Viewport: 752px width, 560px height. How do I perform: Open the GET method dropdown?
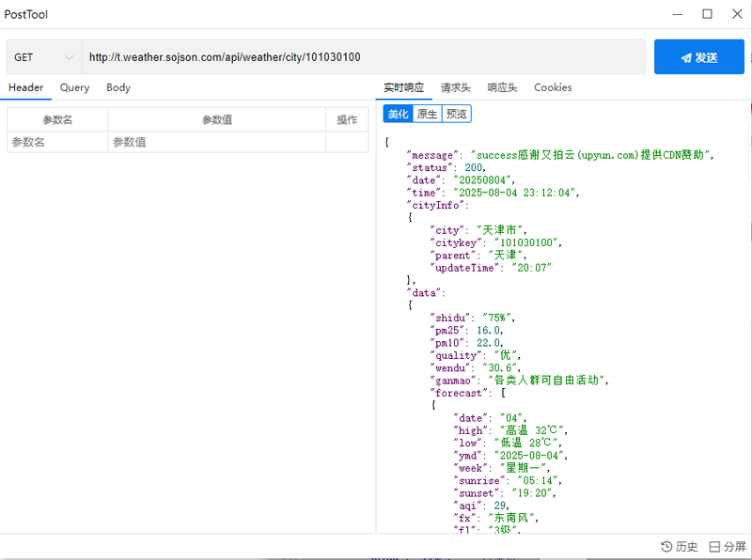[44, 57]
